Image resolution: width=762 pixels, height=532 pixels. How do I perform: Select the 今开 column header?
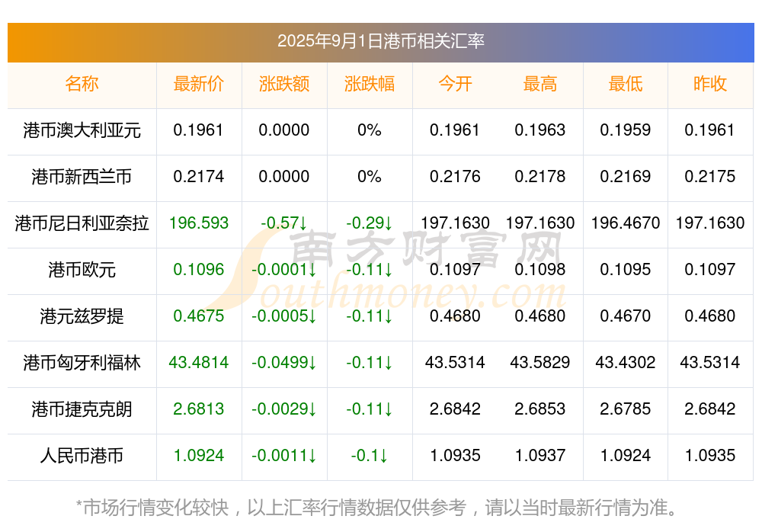point(455,84)
